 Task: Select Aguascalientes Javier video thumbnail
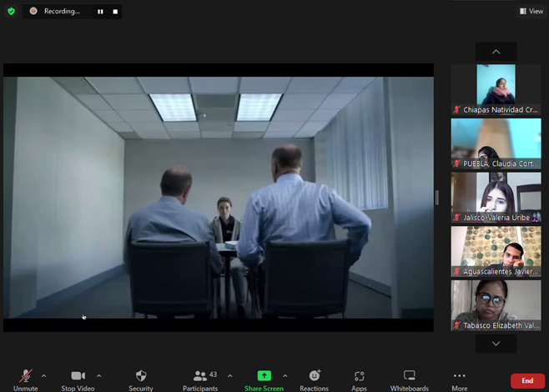pos(496,251)
